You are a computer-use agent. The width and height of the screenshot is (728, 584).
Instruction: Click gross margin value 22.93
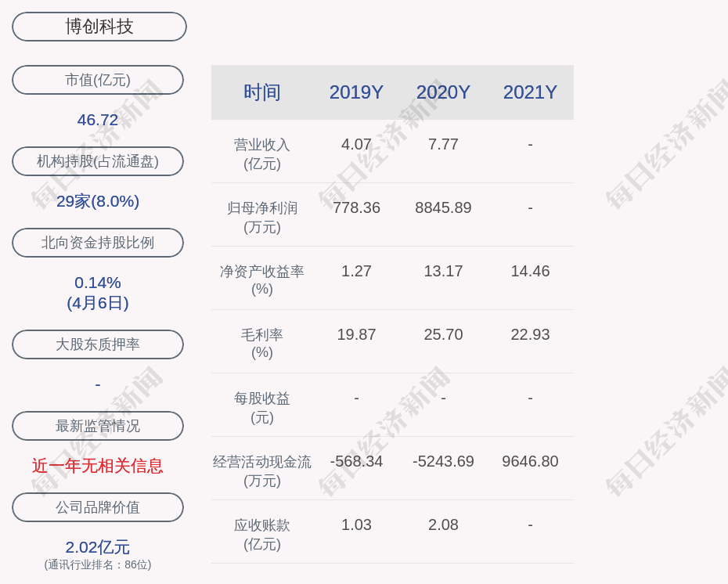(530, 334)
